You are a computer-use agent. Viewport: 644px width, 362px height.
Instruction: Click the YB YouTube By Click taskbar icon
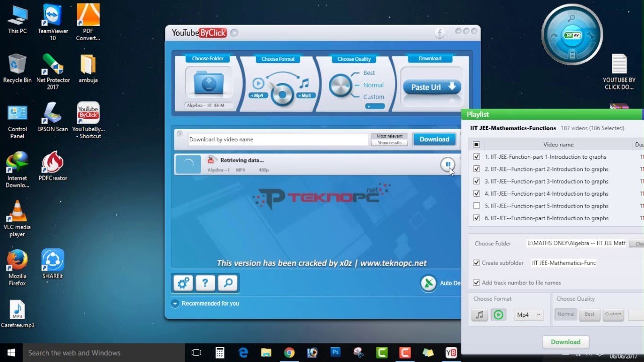tap(451, 353)
